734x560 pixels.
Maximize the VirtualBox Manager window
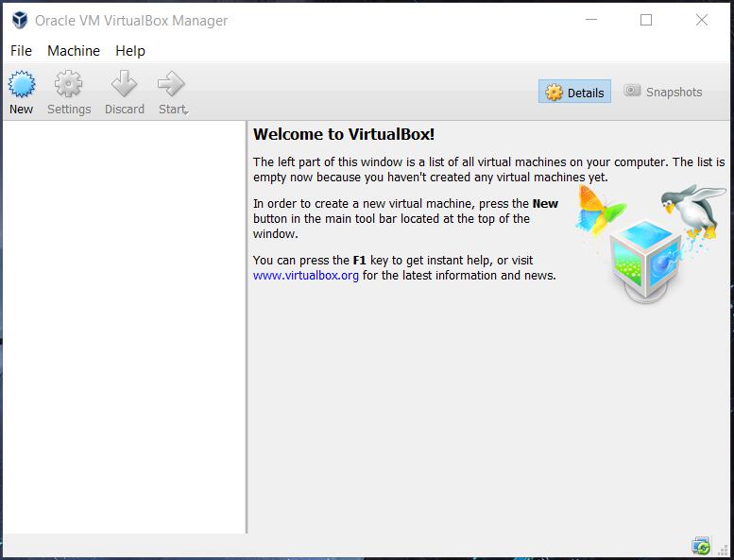(x=646, y=20)
